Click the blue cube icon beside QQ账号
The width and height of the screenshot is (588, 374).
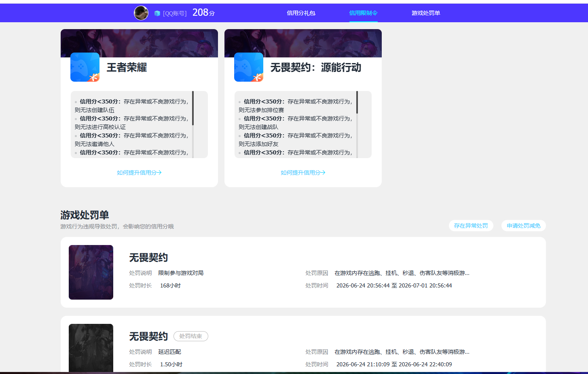157,13
